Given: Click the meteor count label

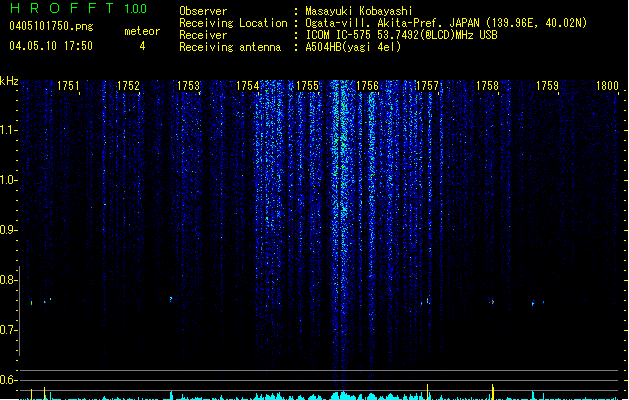Looking at the screenshot, I should tap(142, 31).
